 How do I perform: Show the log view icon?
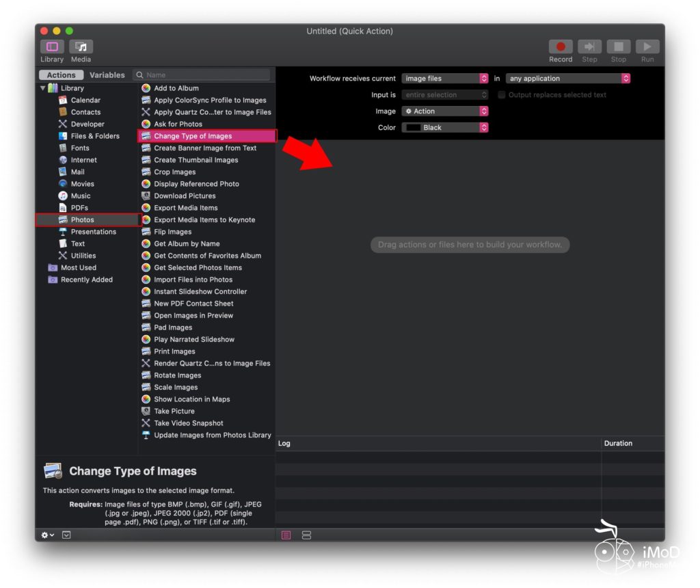point(286,535)
